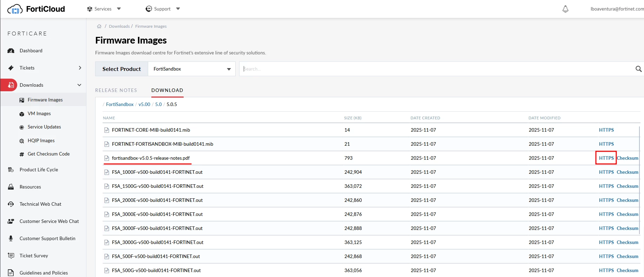Screen dimensions: 644x277
Task: Switch to the Release Notes tab
Action: click(116, 90)
